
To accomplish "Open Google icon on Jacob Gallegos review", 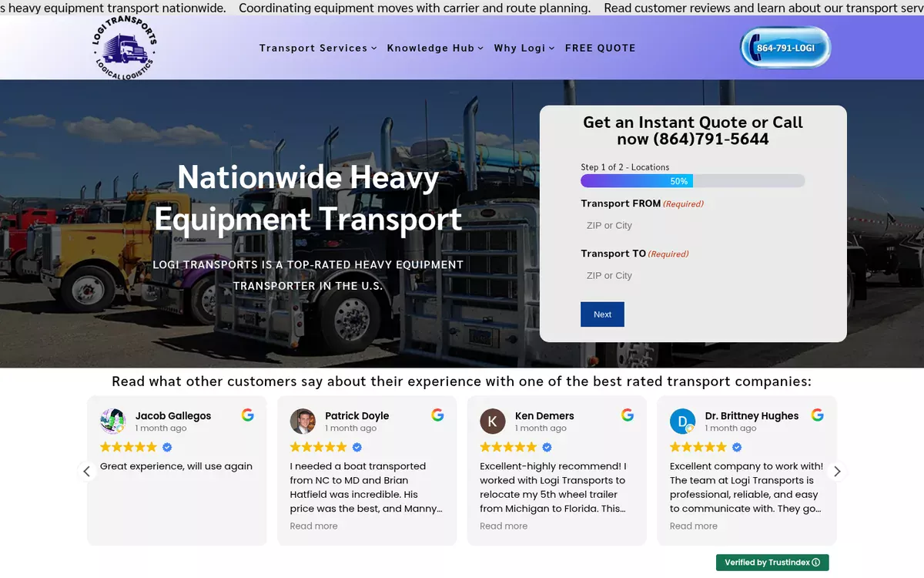I will 248,415.
